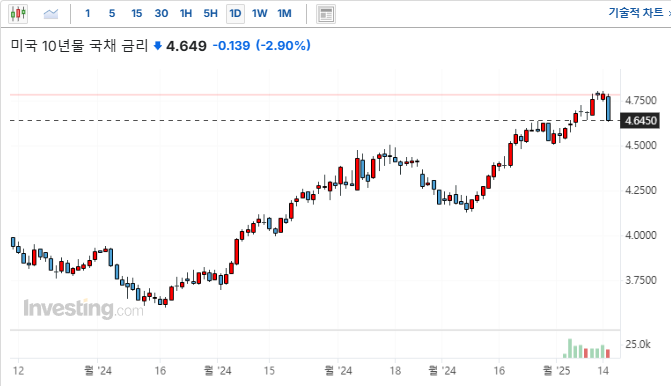This screenshot has width=671, height=386.
Task: Click the 4.2500 price axis label
Action: (x=641, y=190)
